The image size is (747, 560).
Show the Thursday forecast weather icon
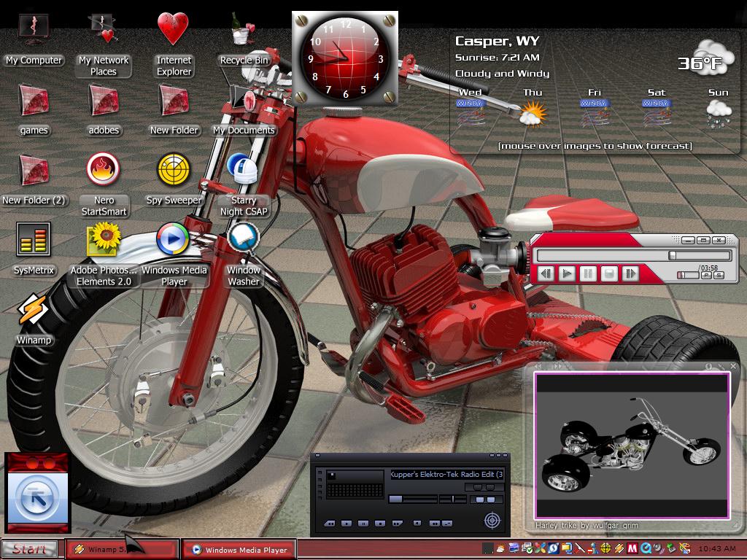click(533, 114)
